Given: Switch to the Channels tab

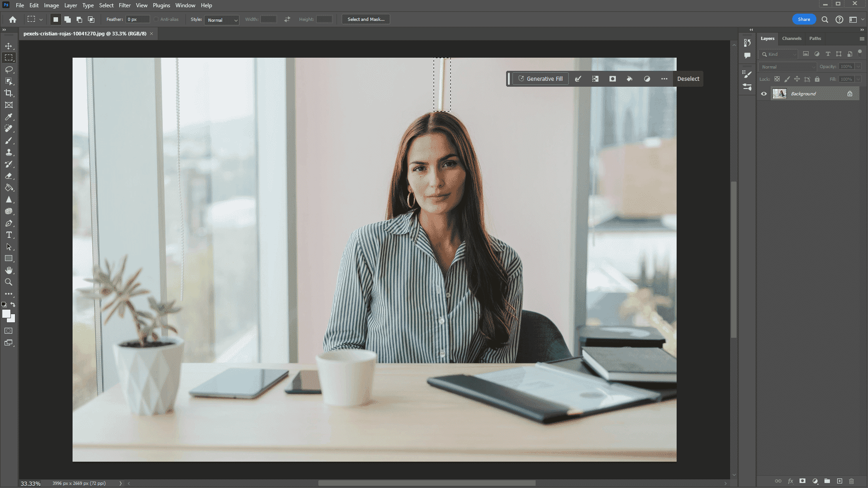Looking at the screenshot, I should [x=791, y=39].
